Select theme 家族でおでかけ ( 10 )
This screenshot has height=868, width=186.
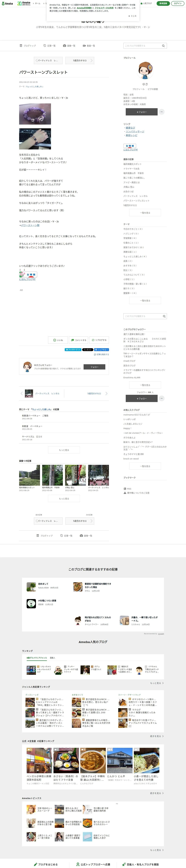pos(134,247)
